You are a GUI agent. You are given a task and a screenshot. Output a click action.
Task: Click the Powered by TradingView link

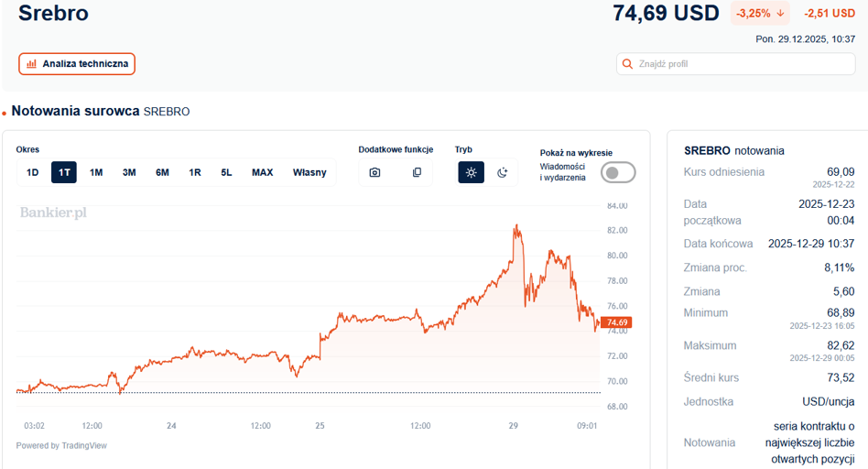pyautogui.click(x=61, y=446)
